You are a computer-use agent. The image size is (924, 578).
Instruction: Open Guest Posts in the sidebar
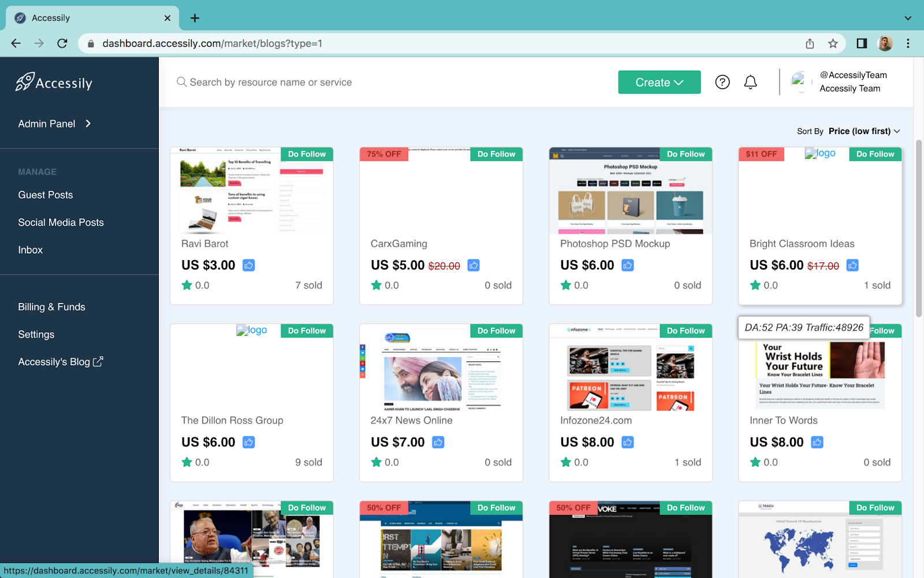click(46, 195)
